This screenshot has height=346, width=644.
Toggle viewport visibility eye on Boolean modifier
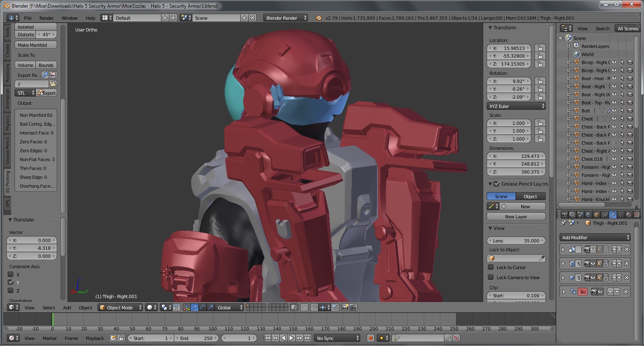pos(600,292)
